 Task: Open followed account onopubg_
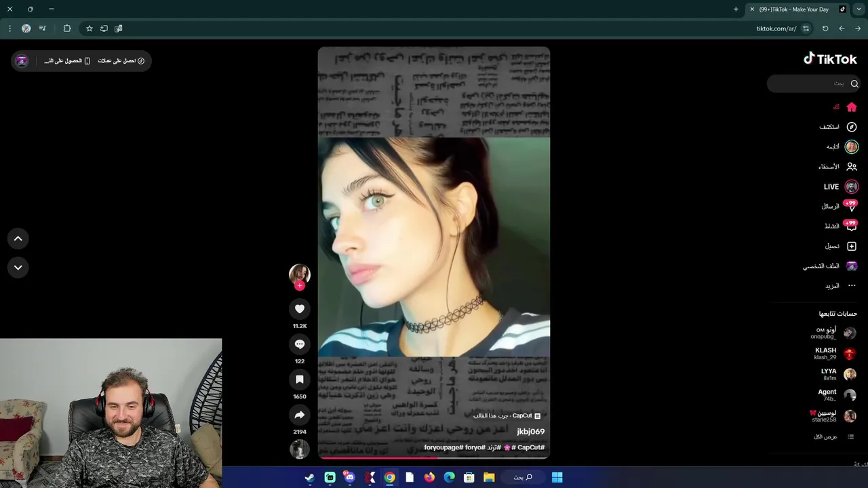833,333
